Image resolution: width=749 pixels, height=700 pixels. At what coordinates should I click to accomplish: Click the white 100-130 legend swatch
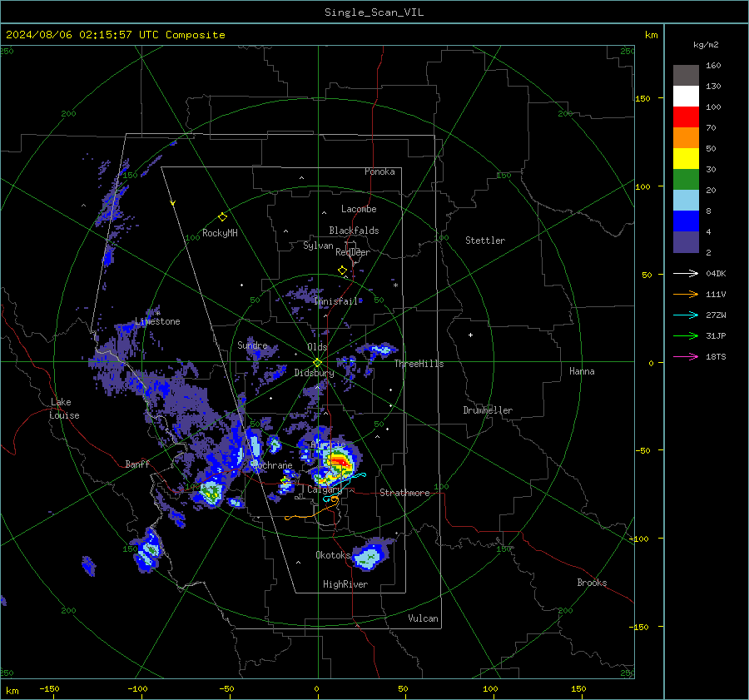pyautogui.click(x=686, y=97)
